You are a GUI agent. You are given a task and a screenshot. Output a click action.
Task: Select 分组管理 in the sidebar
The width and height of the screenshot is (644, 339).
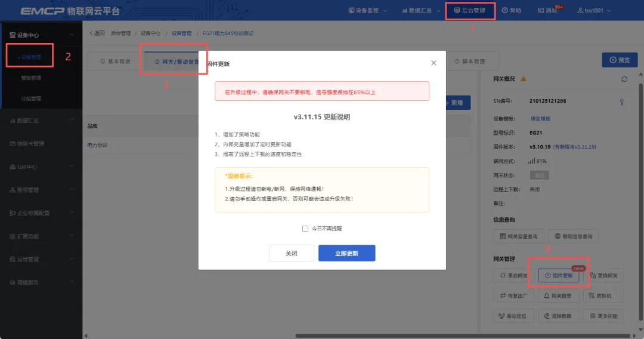(31, 98)
